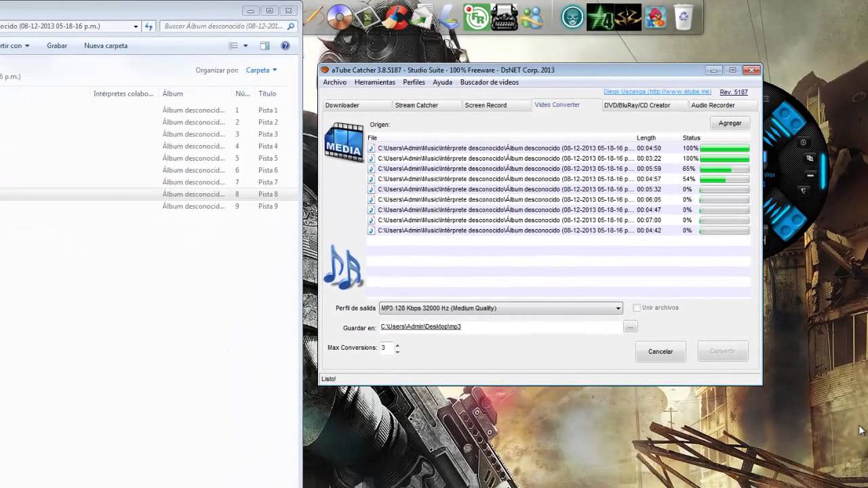
Task: Expand the Explorer address bar dropdown arrow
Action: [136, 26]
